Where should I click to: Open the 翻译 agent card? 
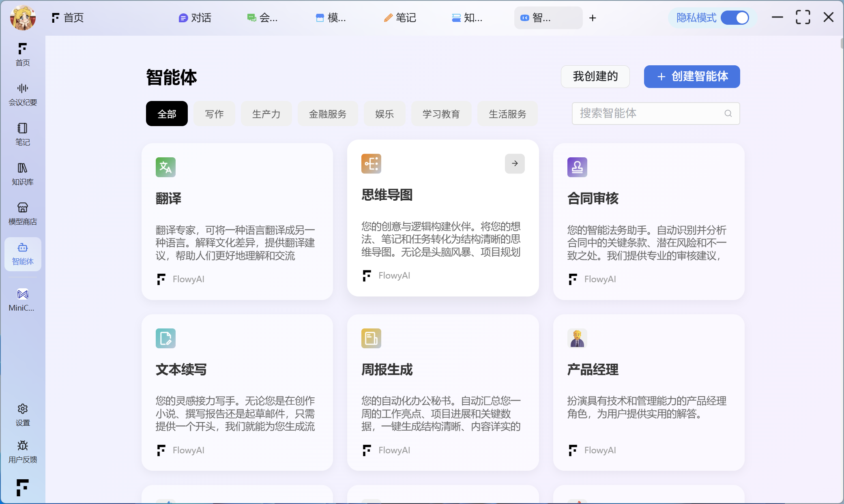click(x=237, y=221)
